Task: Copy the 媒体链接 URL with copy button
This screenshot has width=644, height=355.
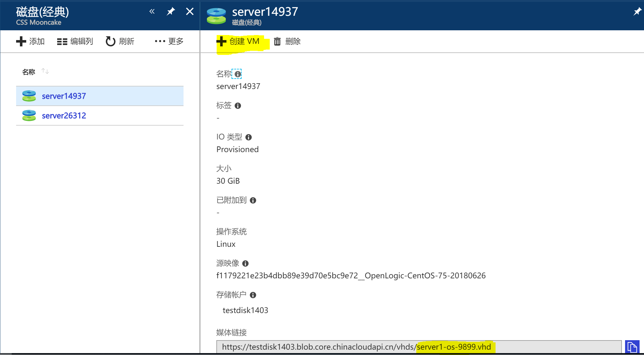Action: (x=632, y=347)
